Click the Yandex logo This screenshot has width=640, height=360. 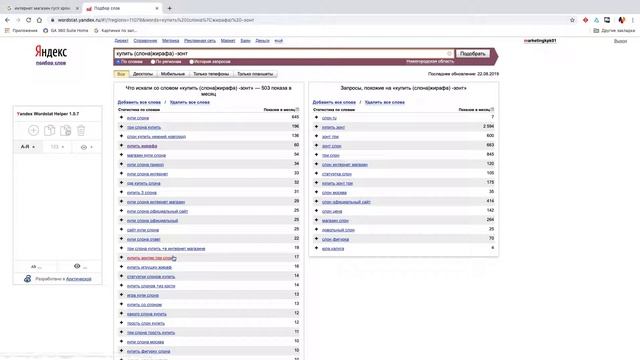pyautogui.click(x=51, y=52)
